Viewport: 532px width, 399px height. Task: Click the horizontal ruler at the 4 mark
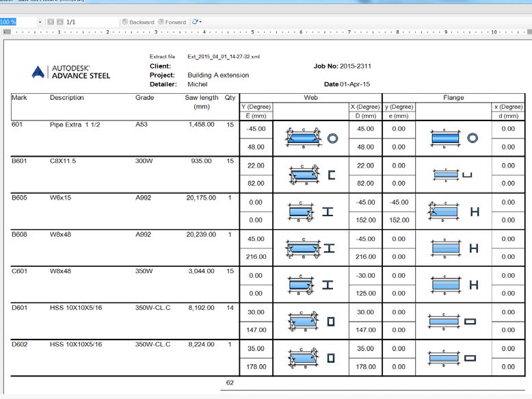[x=204, y=31]
